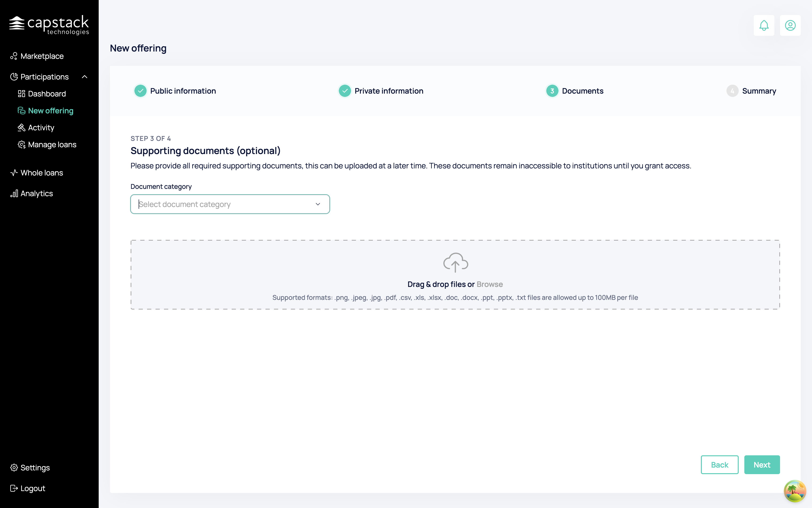Click the step 3 Documents circle
The width and height of the screenshot is (812, 508).
pos(552,91)
